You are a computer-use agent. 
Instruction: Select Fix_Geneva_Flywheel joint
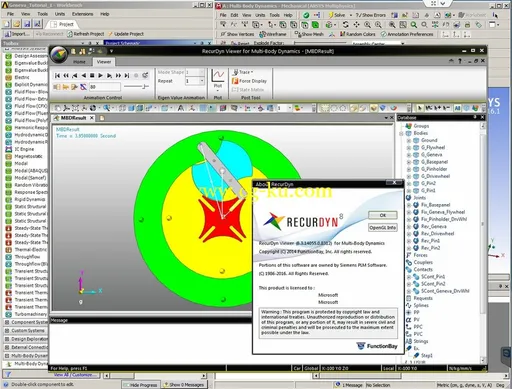443,212
